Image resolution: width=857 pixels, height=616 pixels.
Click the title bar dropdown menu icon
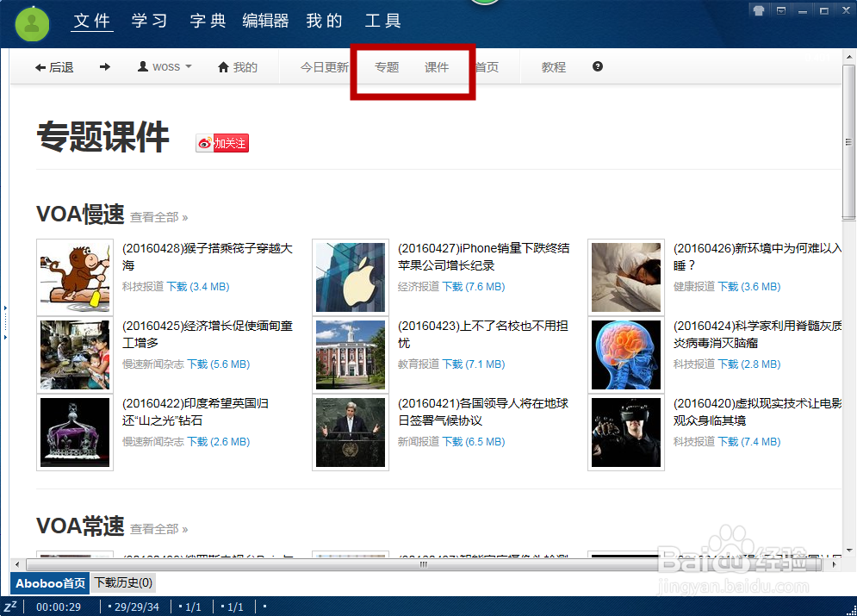(781, 10)
